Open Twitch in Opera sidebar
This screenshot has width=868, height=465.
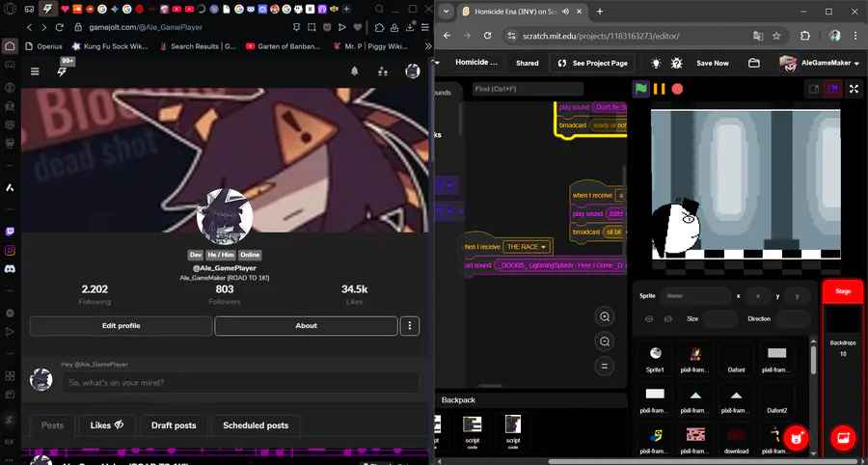click(10, 232)
